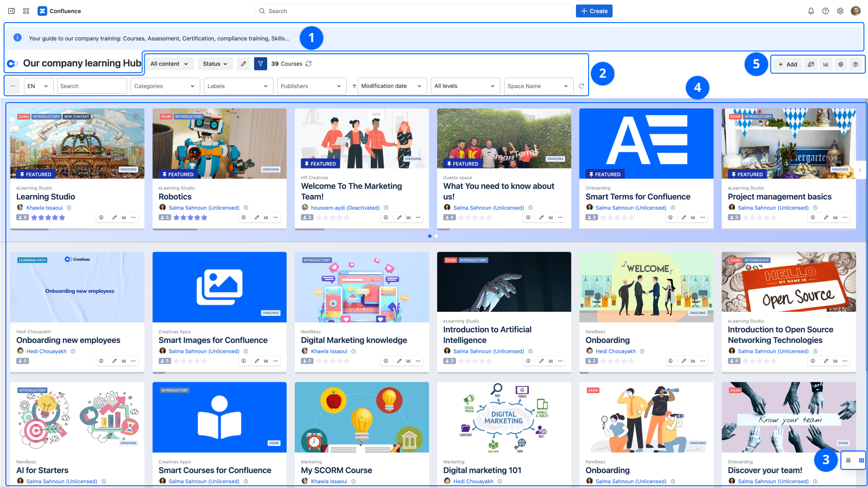
Task: Open the three-dots menu left of EN
Action: pos(13,86)
